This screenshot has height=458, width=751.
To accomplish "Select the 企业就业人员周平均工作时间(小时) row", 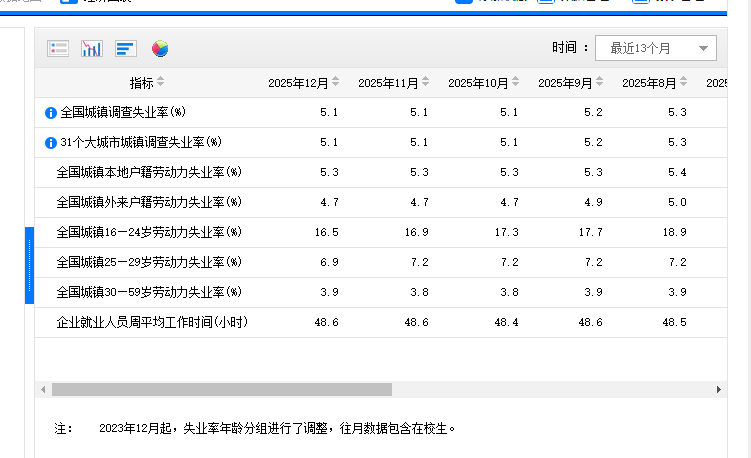I will (x=381, y=322).
